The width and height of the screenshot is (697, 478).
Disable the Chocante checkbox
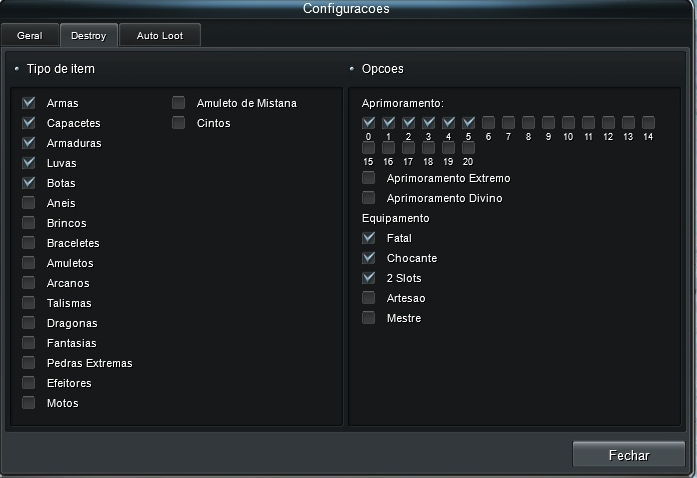click(x=369, y=258)
